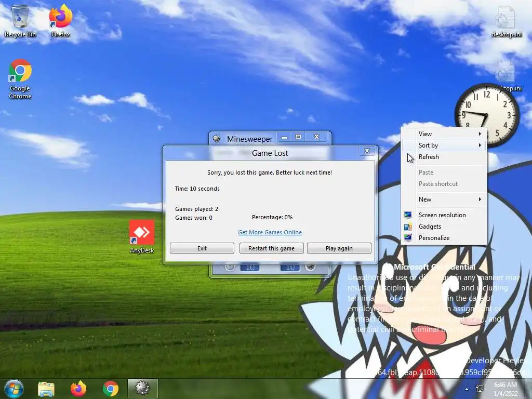Screen dimensions: 532x399
Task: Click the 'Time: 10 seconds' text
Action: (197, 189)
